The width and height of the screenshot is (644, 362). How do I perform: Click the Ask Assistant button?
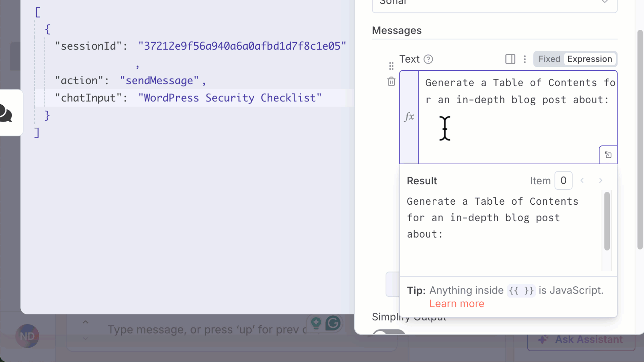click(x=581, y=340)
